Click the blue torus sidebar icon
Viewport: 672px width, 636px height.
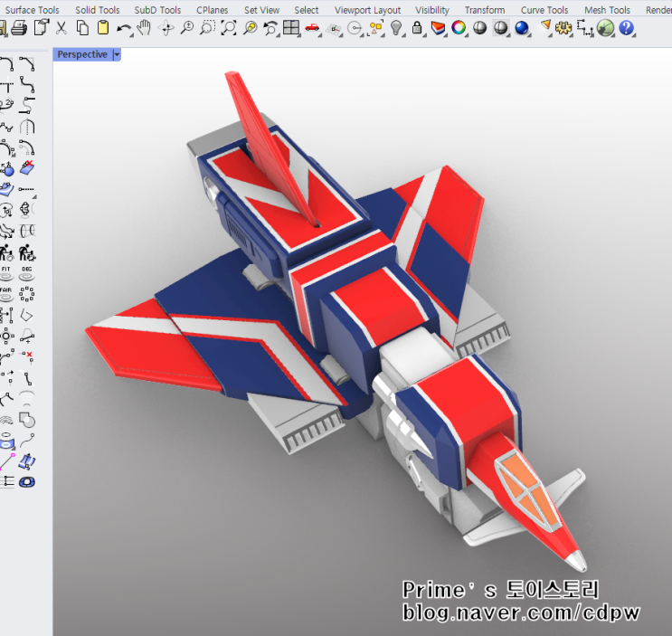point(27,482)
